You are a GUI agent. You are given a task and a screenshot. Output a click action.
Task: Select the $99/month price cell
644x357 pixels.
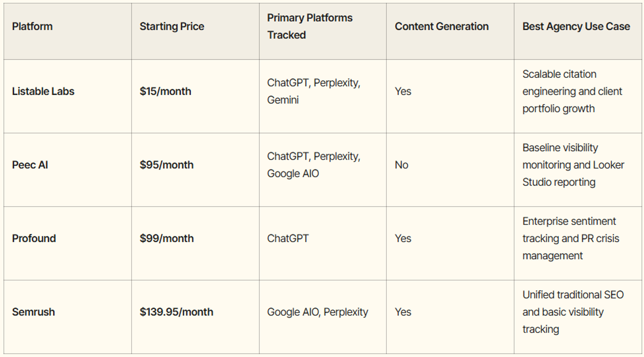pos(167,239)
